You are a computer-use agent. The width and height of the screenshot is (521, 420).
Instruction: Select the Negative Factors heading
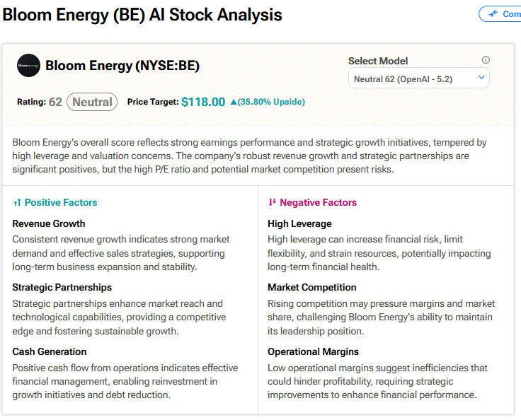[x=318, y=203]
